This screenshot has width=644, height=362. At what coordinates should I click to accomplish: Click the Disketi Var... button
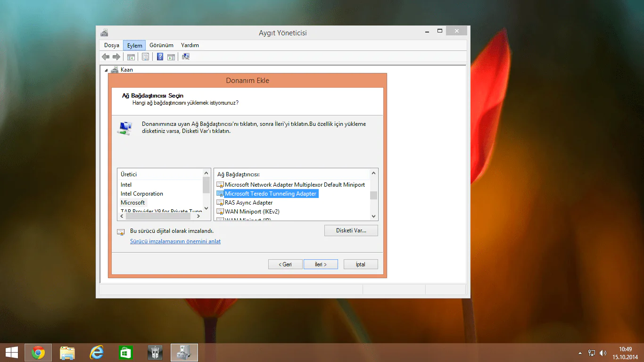tap(351, 230)
